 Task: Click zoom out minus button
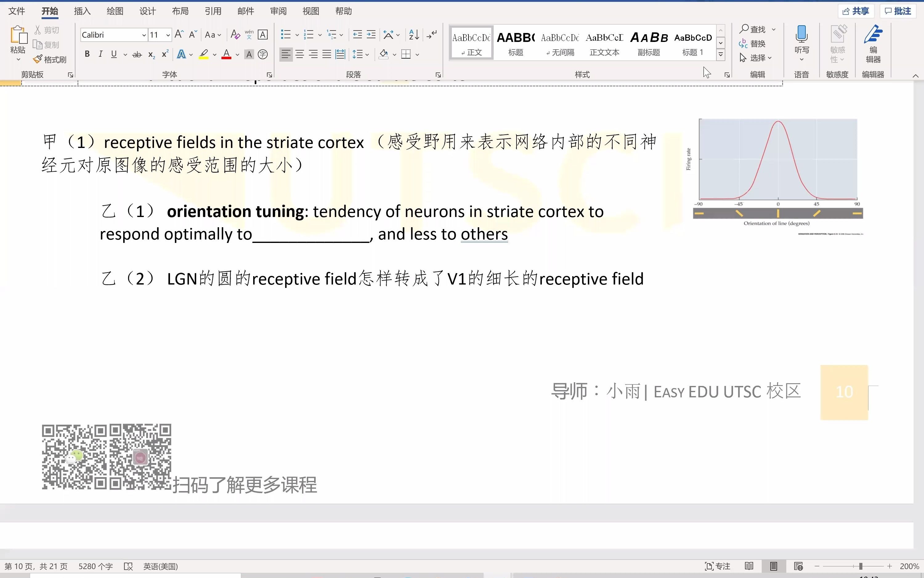[x=817, y=566]
